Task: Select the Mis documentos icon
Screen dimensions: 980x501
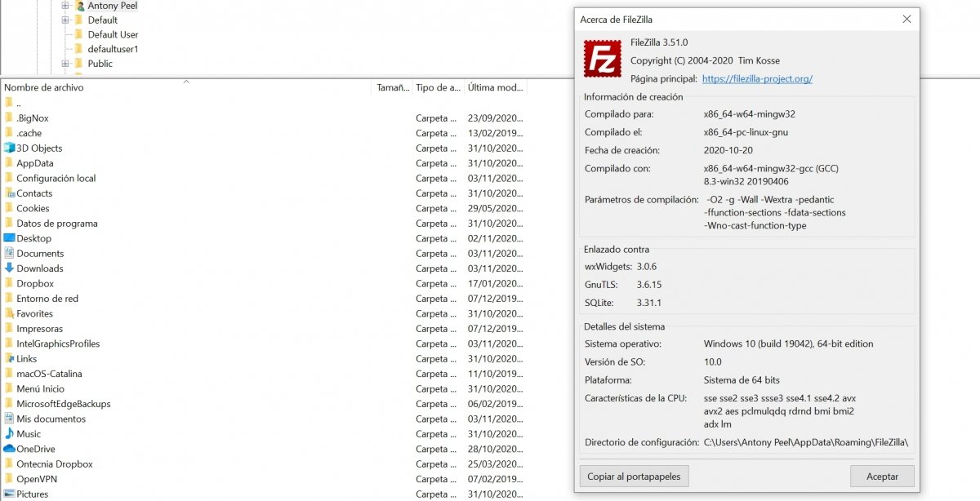Action: coord(9,419)
